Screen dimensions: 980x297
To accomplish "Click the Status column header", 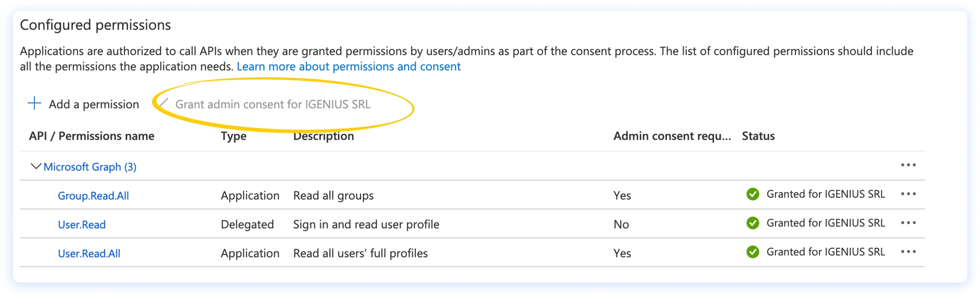I will pyautogui.click(x=758, y=136).
